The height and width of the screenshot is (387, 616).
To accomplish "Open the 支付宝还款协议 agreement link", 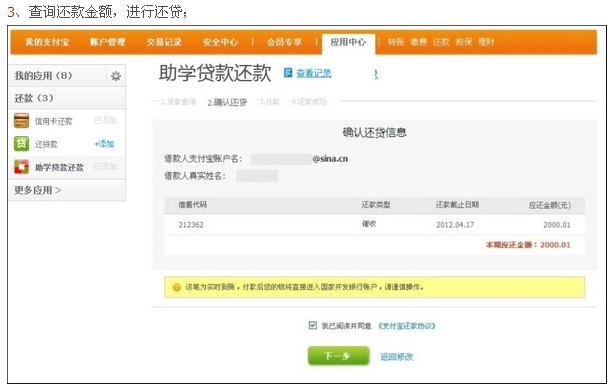I will point(407,326).
